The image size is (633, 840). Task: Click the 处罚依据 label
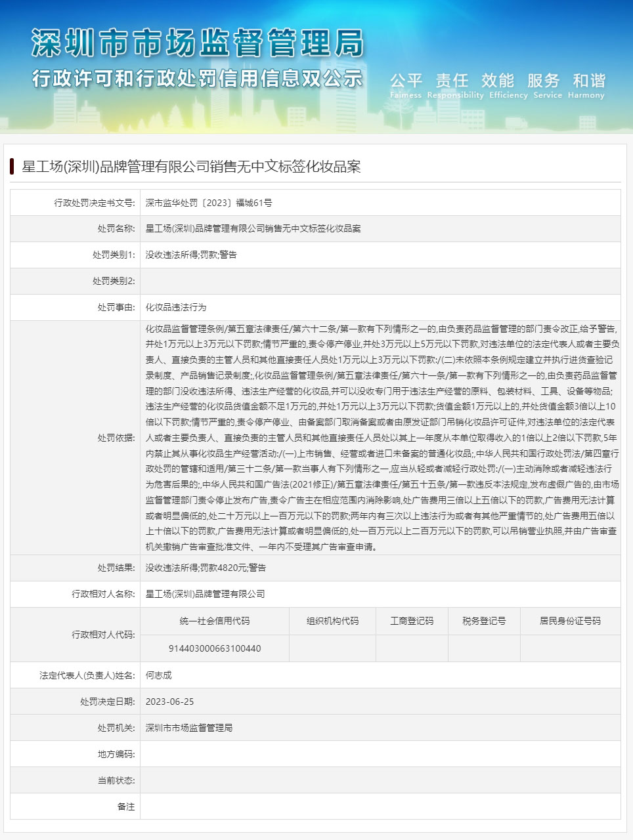point(116,438)
